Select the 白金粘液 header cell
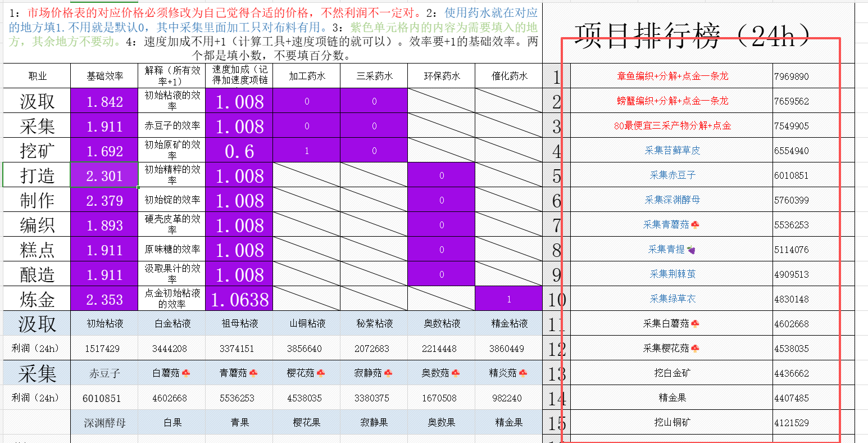The height and width of the screenshot is (443, 868). (171, 323)
